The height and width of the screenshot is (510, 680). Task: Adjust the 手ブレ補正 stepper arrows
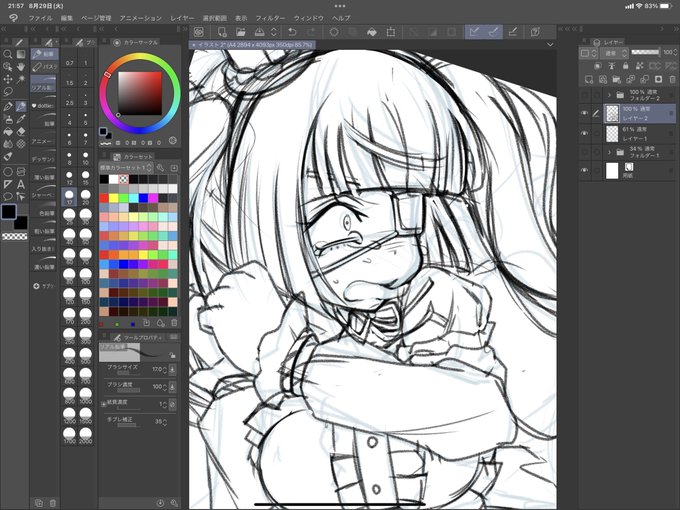point(165,422)
